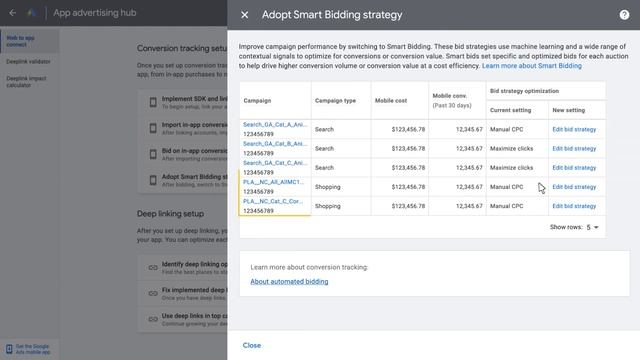The width and height of the screenshot is (640, 360).
Task: Click the Bid strategy optimization header
Action: click(524, 91)
